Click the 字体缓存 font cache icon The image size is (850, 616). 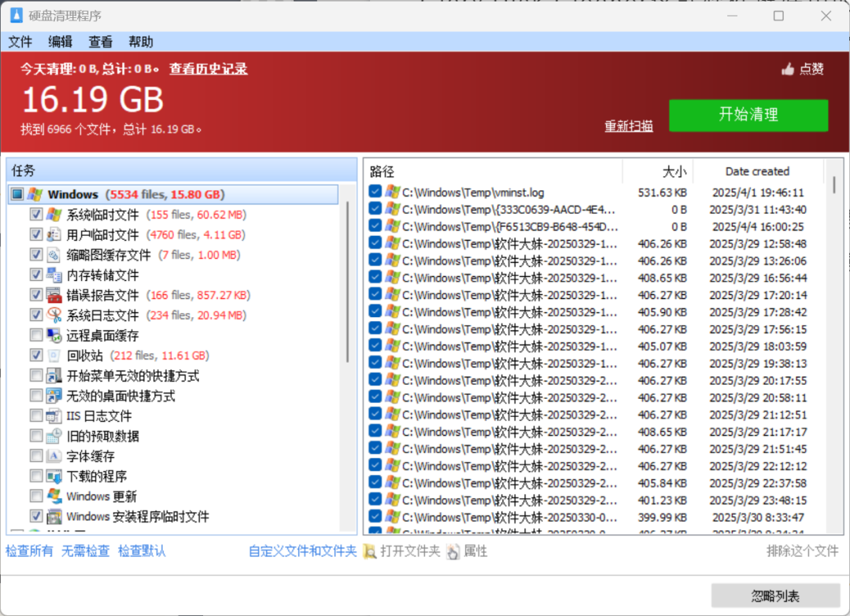(x=53, y=456)
